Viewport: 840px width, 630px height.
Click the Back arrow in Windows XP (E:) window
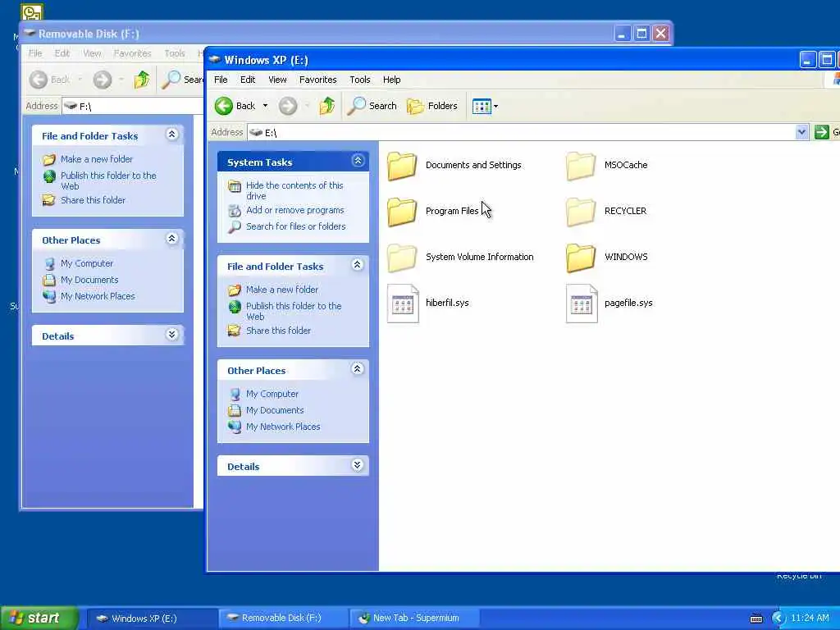pos(224,106)
